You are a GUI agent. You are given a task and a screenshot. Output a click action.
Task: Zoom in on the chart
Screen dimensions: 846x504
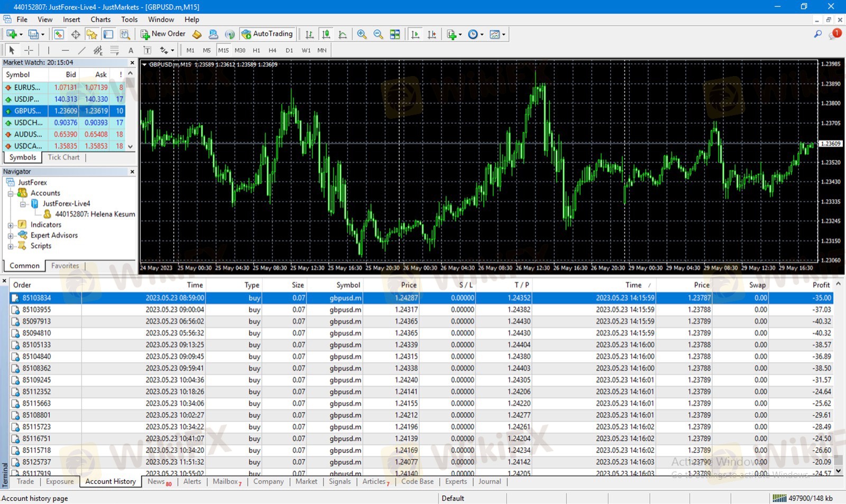[362, 34]
